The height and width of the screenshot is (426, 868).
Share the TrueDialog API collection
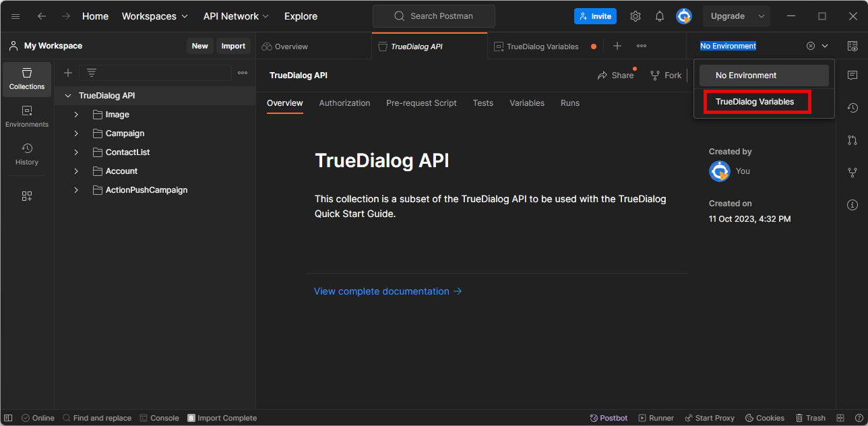pos(616,75)
